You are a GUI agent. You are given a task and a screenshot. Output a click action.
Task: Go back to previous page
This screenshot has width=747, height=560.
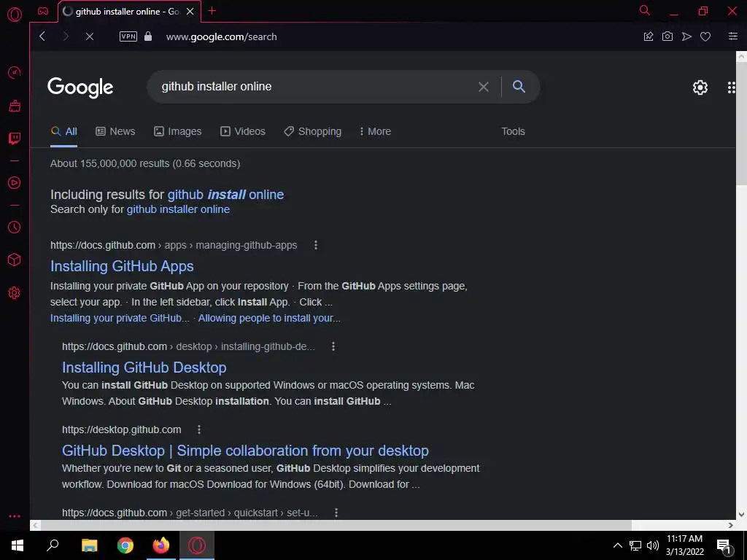[42, 36]
